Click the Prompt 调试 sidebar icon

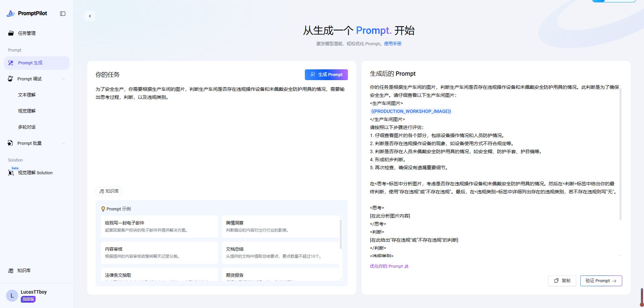[x=11, y=79]
